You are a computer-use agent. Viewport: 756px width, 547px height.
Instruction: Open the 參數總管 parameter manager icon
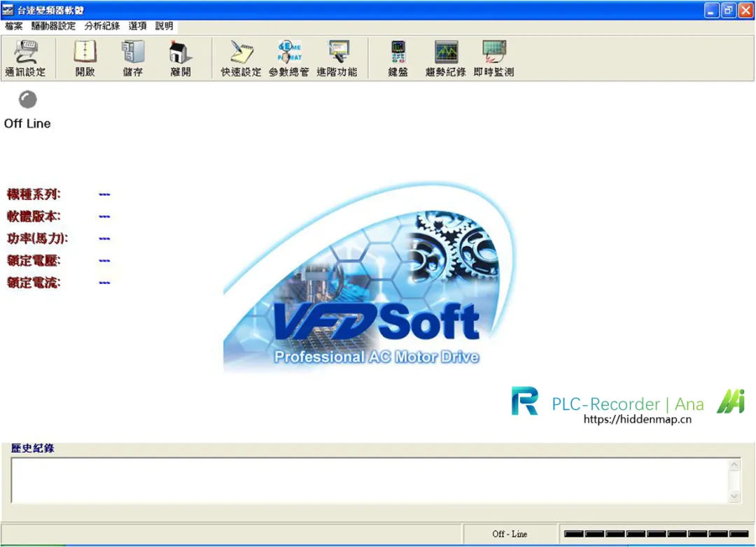tap(289, 58)
